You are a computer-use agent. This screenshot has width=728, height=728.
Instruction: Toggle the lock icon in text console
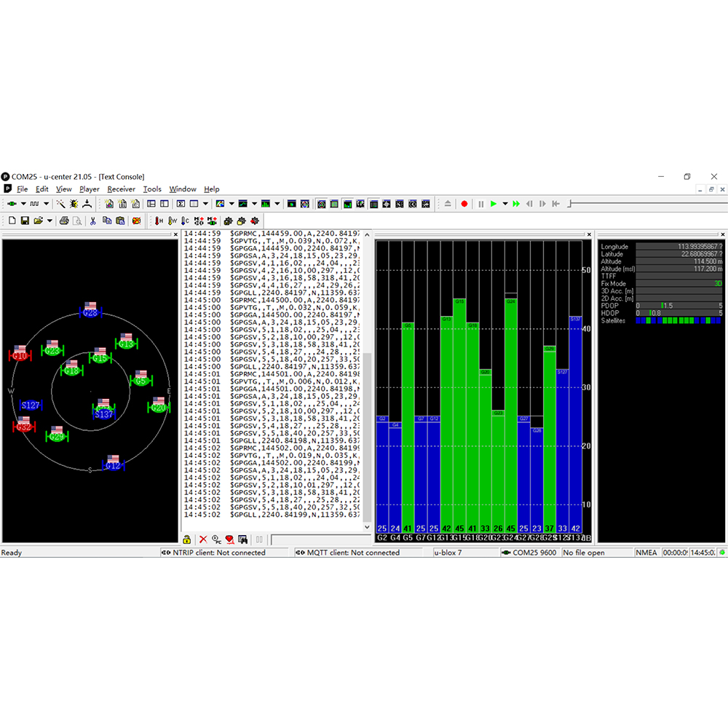coord(187,539)
